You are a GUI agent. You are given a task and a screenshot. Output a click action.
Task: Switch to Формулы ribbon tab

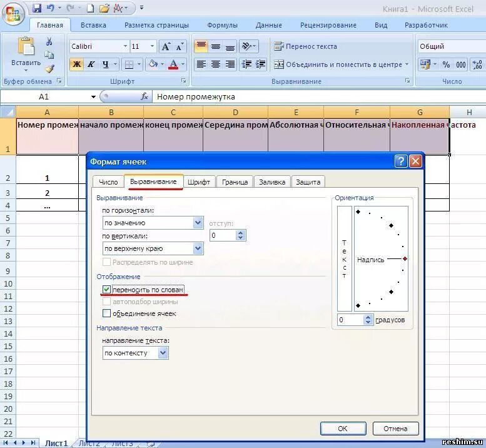[x=222, y=25]
